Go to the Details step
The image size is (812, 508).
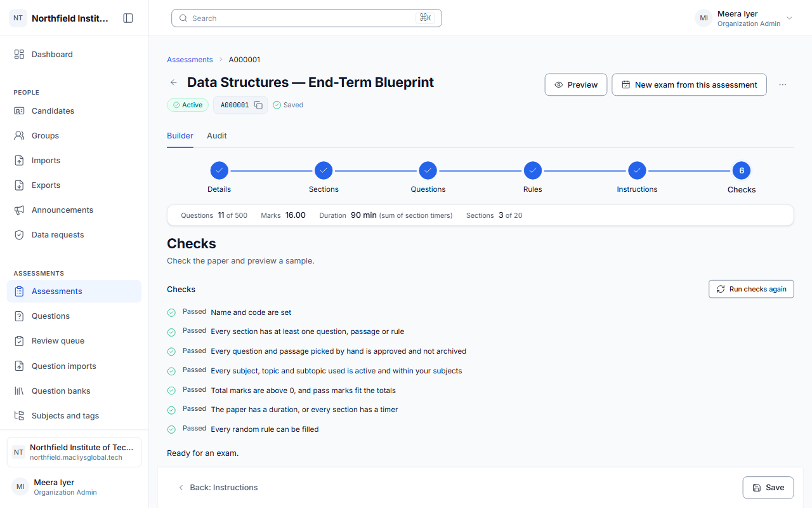coord(219,178)
